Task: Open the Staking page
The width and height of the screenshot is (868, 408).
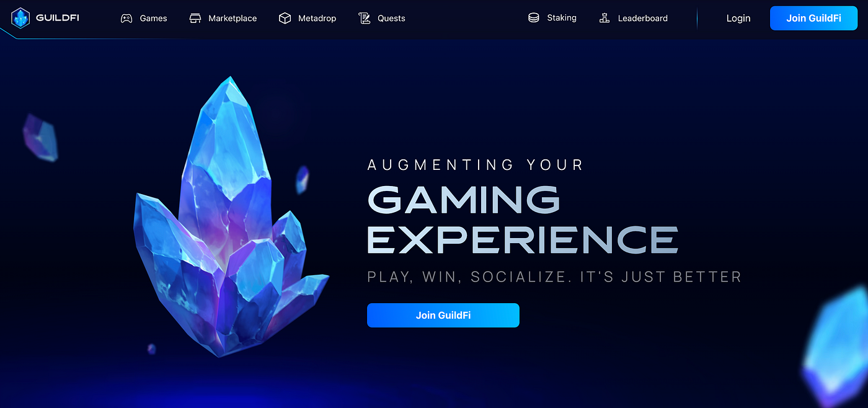Action: [552, 18]
